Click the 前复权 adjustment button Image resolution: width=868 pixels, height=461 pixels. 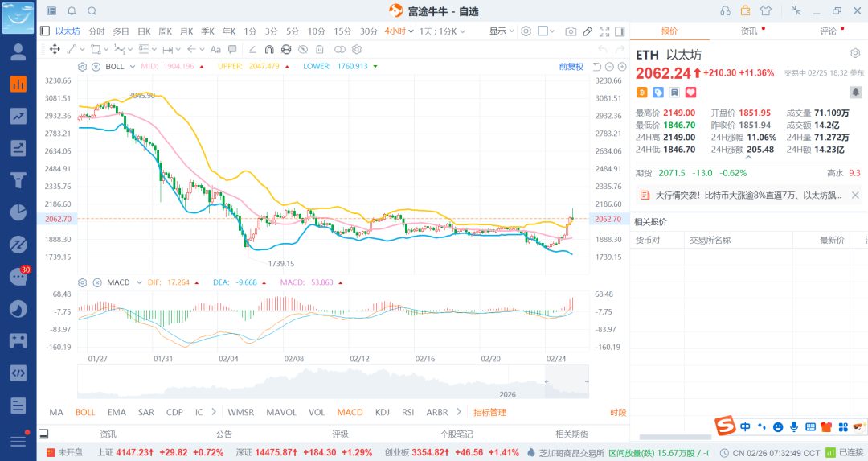click(x=571, y=66)
